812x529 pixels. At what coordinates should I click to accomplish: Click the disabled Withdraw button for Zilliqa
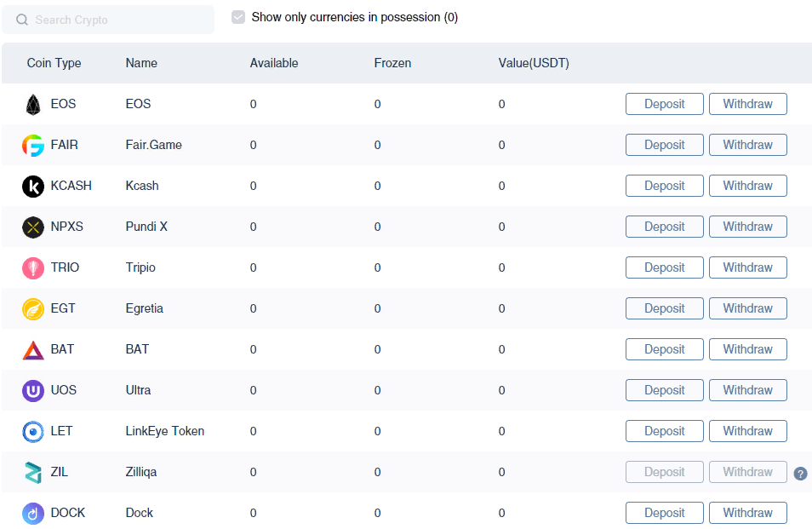pos(748,472)
